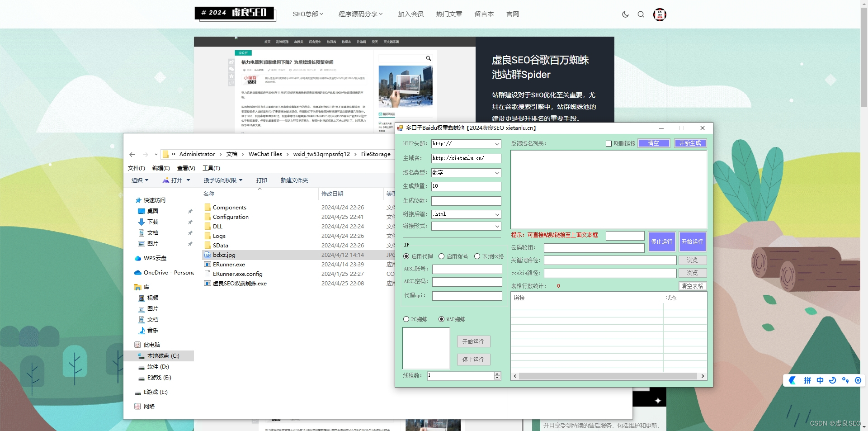This screenshot has width=868, height=431.
Task: Open 授予访问权限 dropdown
Action: [223, 180]
